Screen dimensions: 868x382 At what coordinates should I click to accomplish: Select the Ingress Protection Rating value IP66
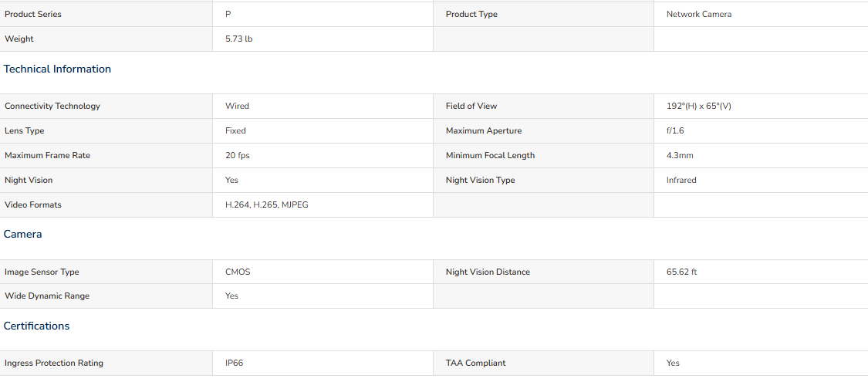234,363
